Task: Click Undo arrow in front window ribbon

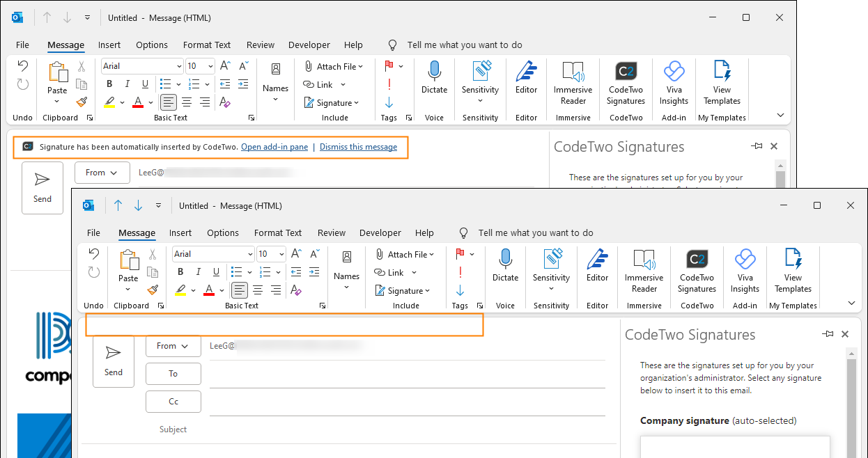Action: [x=93, y=254]
